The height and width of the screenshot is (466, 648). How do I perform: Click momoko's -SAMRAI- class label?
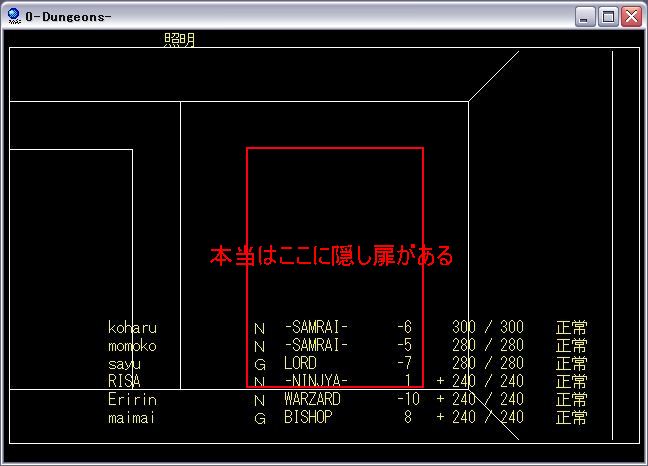pyautogui.click(x=316, y=345)
